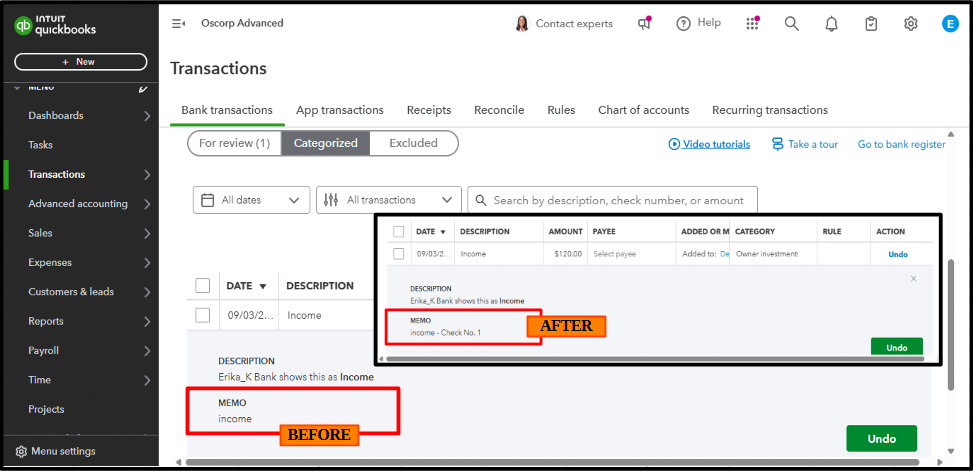
Task: Expand the Dashboards submenu chevron
Action: coord(147,116)
